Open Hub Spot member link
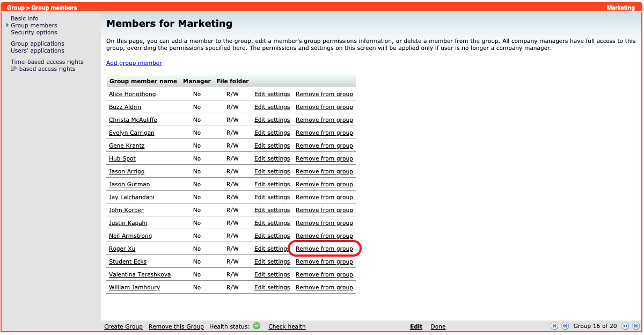Screen dimensions: 644x335 (x=122, y=158)
